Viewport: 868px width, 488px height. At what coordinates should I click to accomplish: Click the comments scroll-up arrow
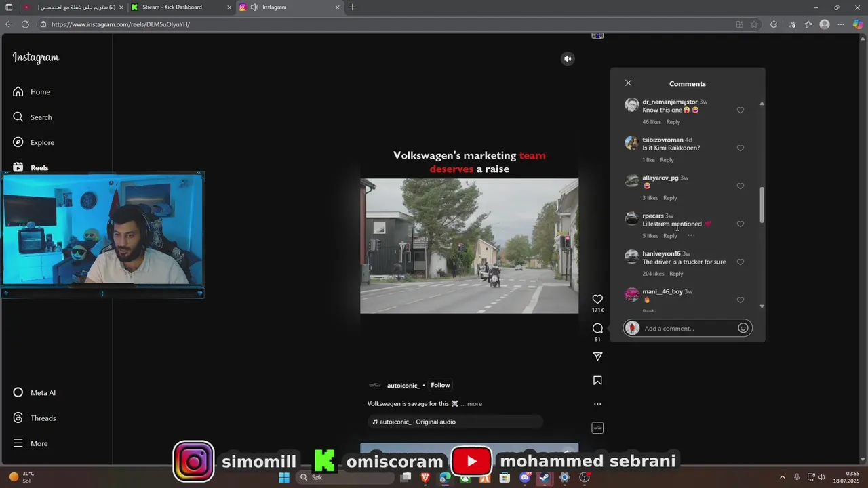point(762,104)
